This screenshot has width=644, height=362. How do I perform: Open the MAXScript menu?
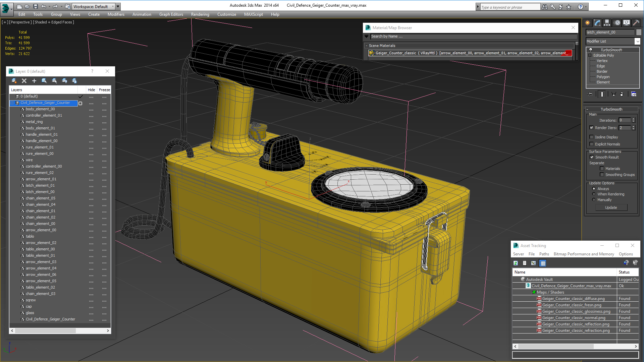(x=253, y=14)
